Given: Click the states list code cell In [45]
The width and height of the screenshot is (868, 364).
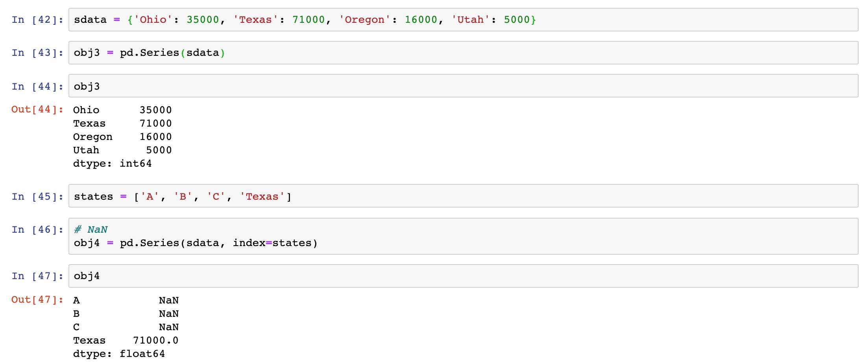Looking at the screenshot, I should pos(463,196).
